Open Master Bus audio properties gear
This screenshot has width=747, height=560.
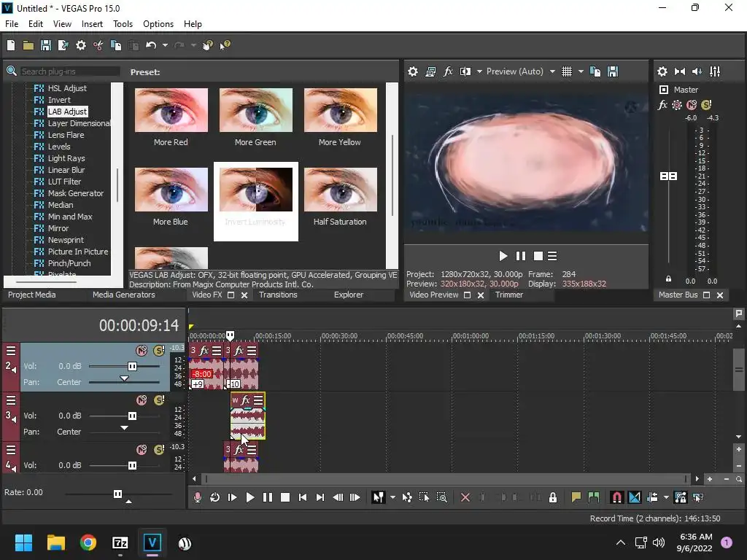pyautogui.click(x=662, y=71)
